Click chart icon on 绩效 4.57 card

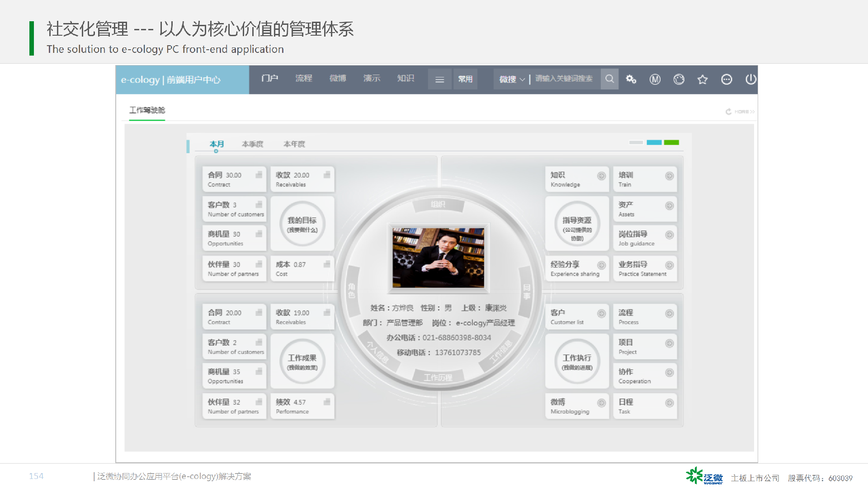pos(327,402)
